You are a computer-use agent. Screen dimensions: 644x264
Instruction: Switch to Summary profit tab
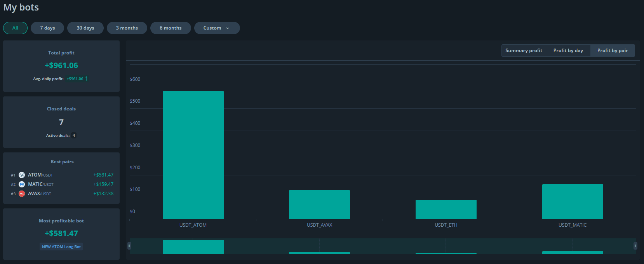pos(524,51)
